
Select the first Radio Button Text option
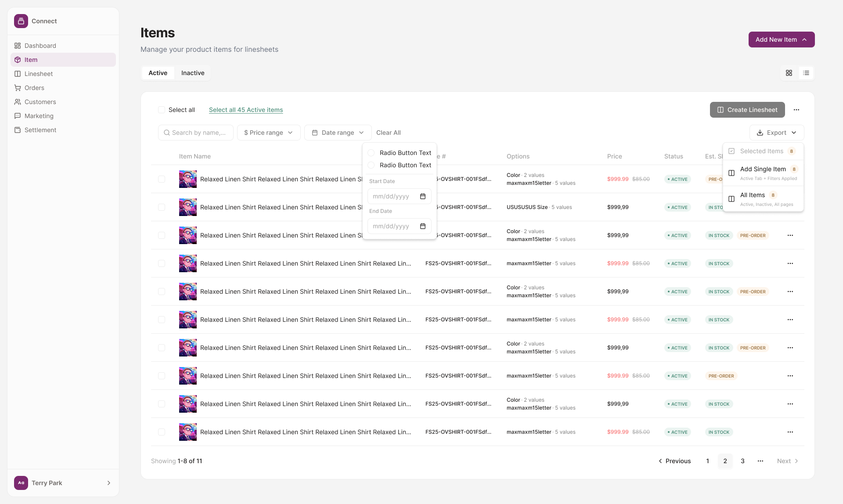click(371, 153)
